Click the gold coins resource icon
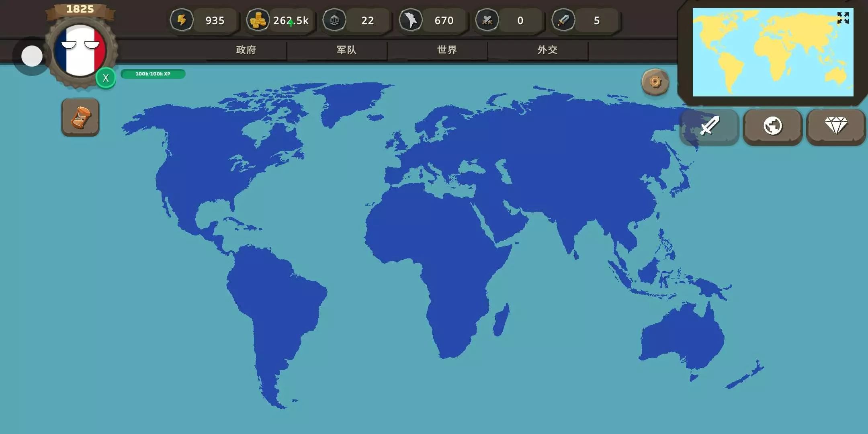 258,20
